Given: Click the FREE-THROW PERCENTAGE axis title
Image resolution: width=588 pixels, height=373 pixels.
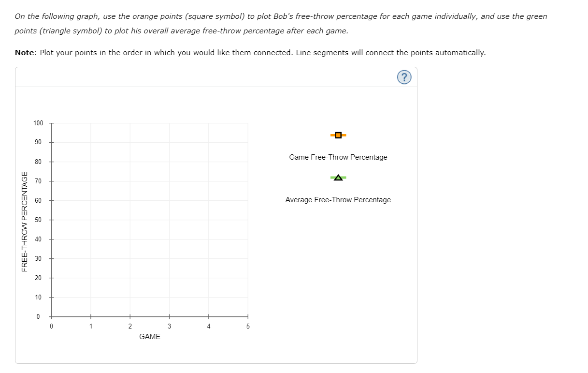Looking at the screenshot, I should point(25,220).
